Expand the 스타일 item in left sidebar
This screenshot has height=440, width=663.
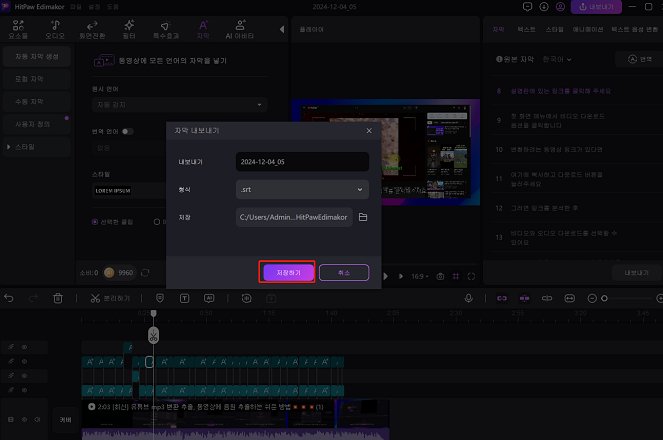click(34, 147)
